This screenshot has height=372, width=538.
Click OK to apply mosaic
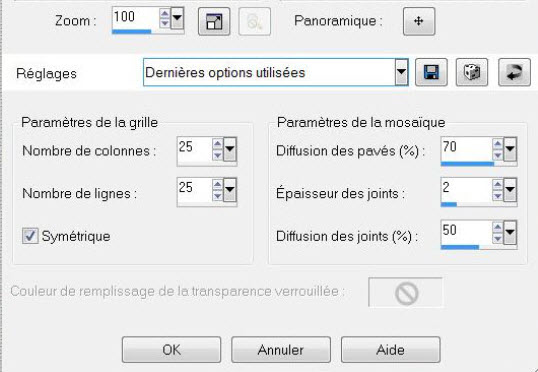coord(171,350)
